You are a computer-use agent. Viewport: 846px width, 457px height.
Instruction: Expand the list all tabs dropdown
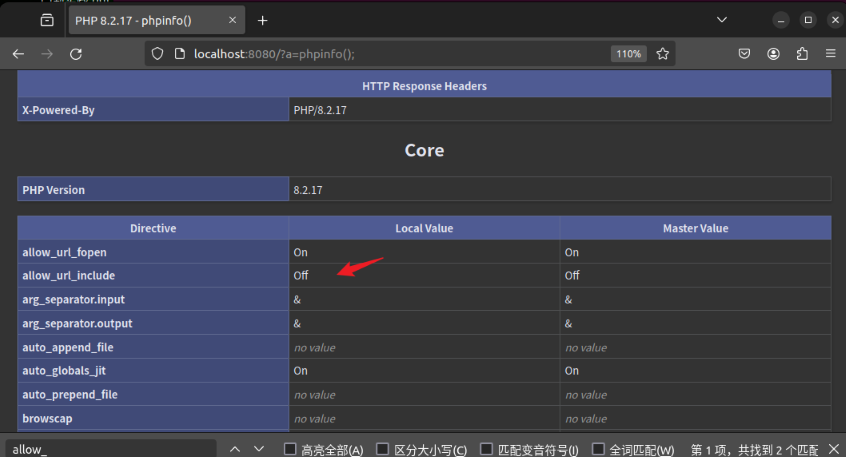[x=721, y=20]
